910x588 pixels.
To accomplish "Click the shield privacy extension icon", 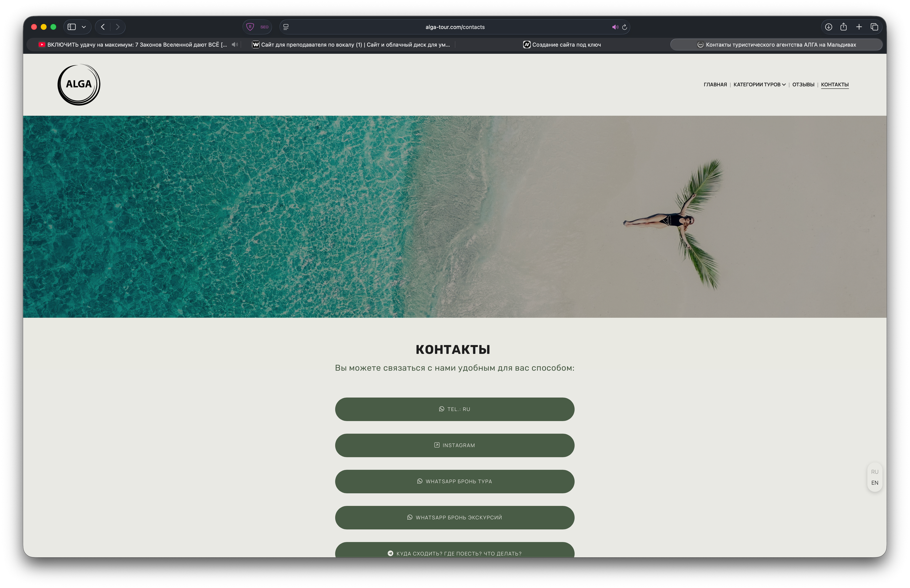I will [250, 27].
